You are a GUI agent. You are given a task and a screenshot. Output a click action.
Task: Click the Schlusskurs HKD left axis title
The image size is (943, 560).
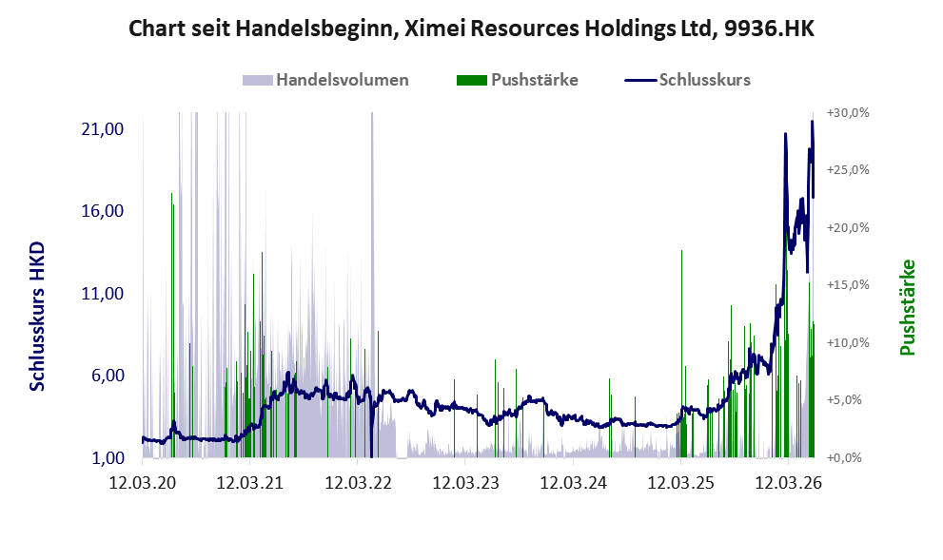pos(37,317)
